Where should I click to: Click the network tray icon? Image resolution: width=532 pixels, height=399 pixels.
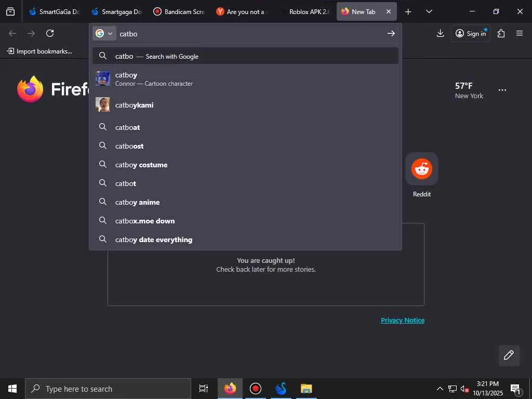[453, 389]
